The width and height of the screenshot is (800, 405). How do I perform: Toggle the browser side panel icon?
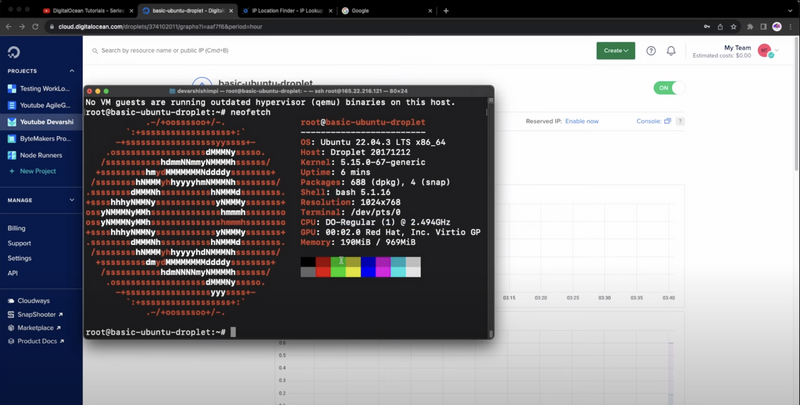click(x=763, y=27)
